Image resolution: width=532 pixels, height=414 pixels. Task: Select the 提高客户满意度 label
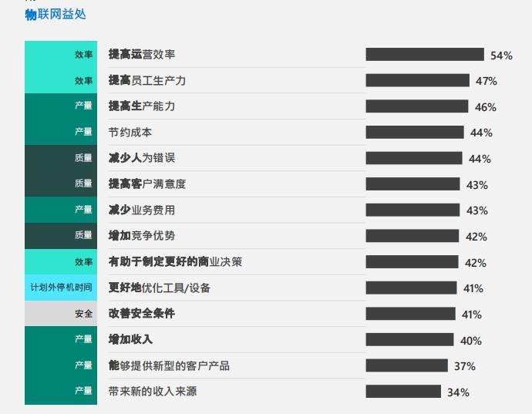[146, 183]
